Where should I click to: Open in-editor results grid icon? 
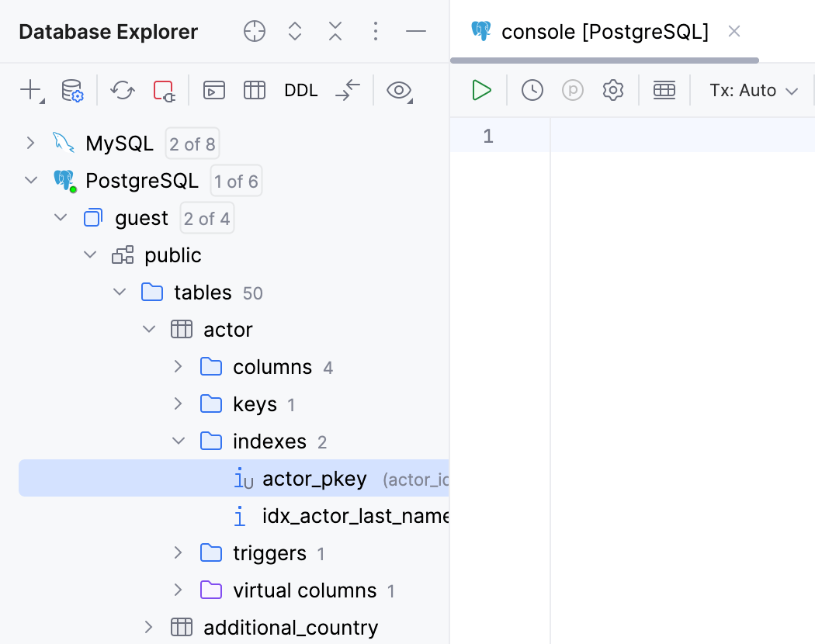664,90
